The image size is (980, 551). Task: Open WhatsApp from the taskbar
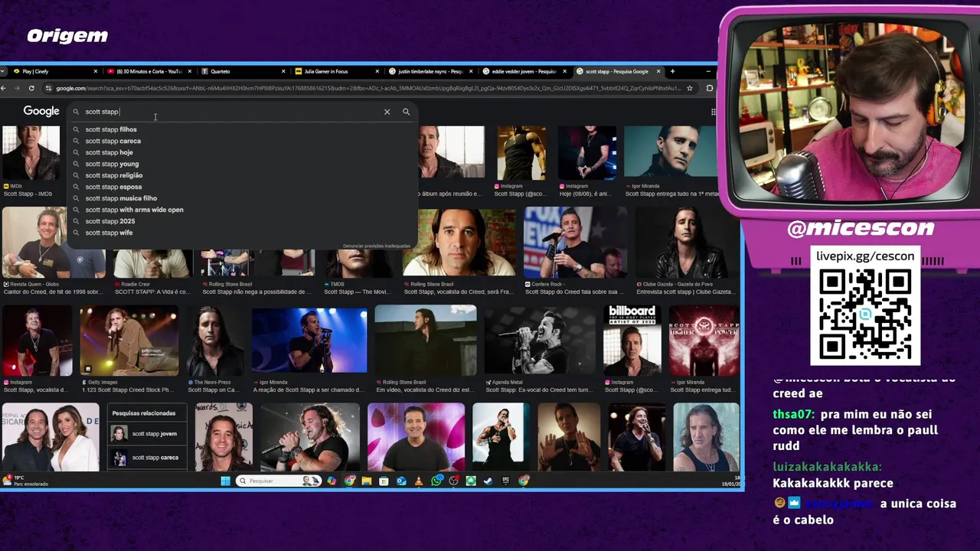(x=436, y=481)
